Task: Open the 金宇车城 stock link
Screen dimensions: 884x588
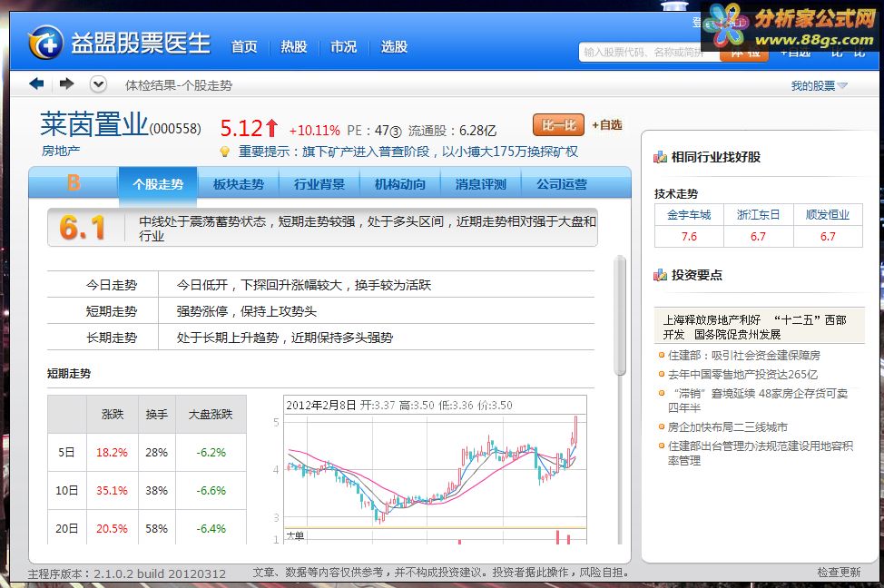Action: point(689,215)
